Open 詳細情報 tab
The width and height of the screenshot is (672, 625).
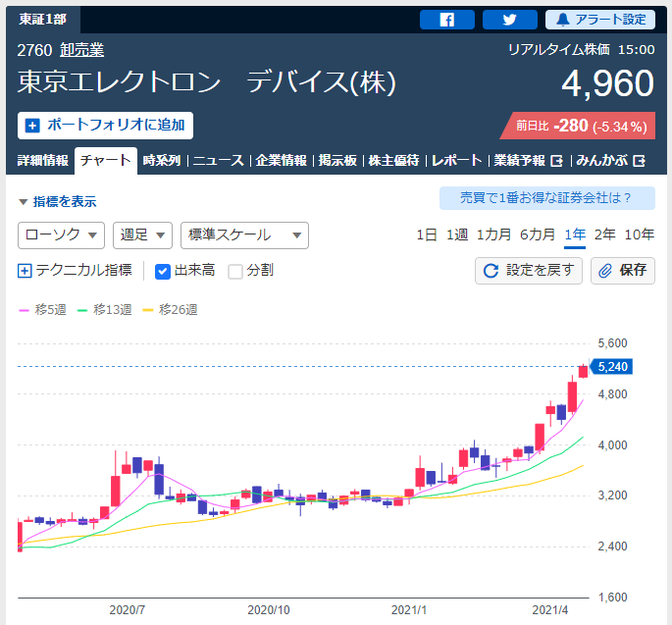(43, 160)
